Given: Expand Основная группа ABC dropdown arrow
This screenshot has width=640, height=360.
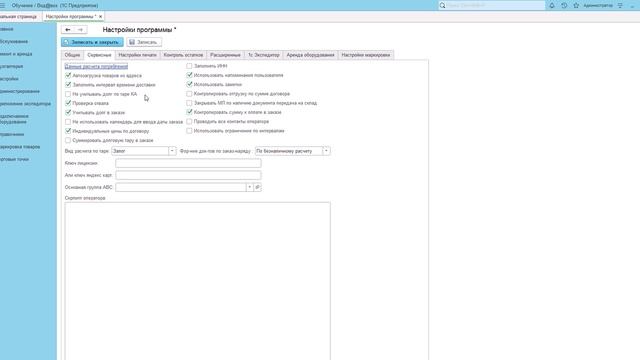Looking at the screenshot, I should click(249, 187).
